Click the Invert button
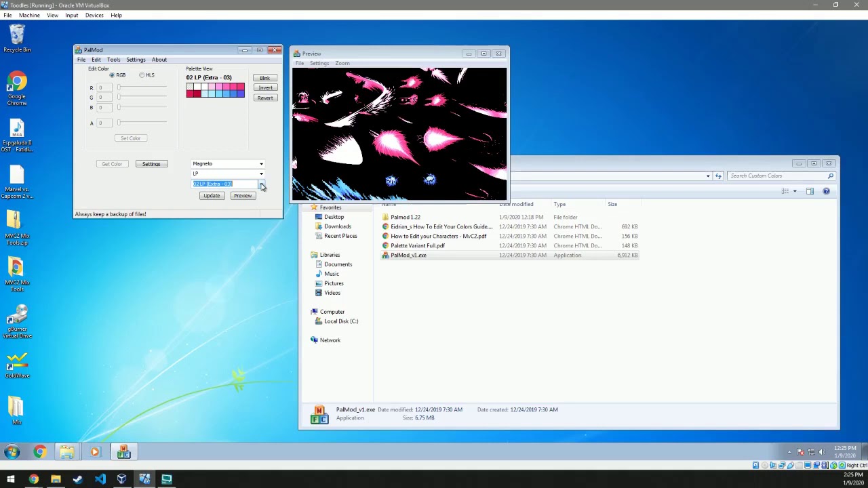Viewport: 868px width, 488px height. [x=265, y=87]
